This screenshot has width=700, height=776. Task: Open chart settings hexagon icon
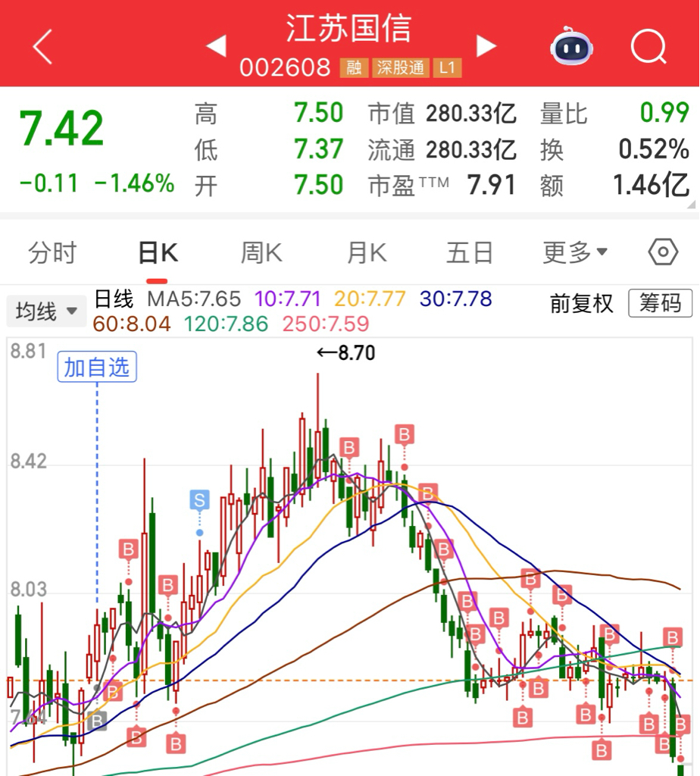[x=663, y=252]
